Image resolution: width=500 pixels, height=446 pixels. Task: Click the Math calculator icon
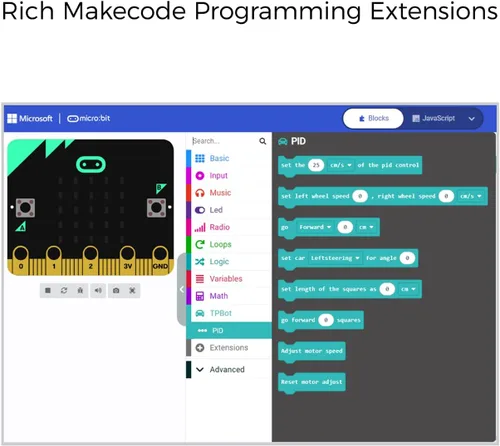(200, 296)
